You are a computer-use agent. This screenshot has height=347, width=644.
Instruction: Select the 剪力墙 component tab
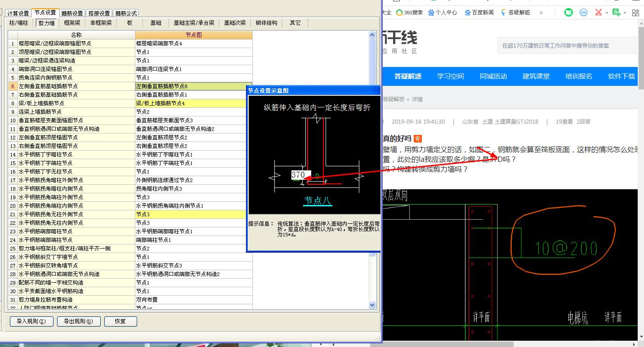click(46, 23)
